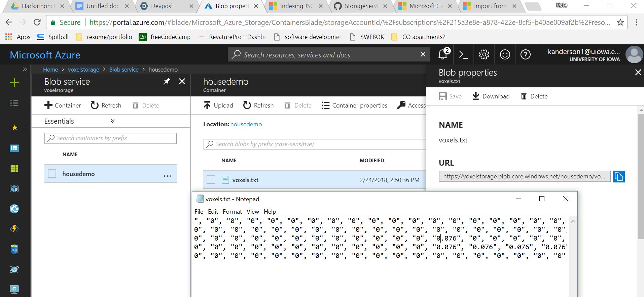Focus the Search blobs by prefix field
The image size is (644, 297).
(x=315, y=144)
